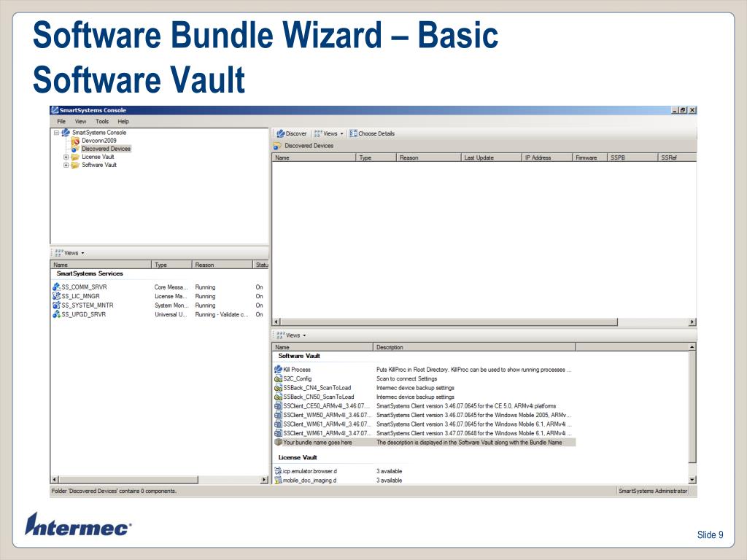Image resolution: width=747 pixels, height=560 pixels.
Task: Expand the Software Vault tree node
Action: pos(66,165)
